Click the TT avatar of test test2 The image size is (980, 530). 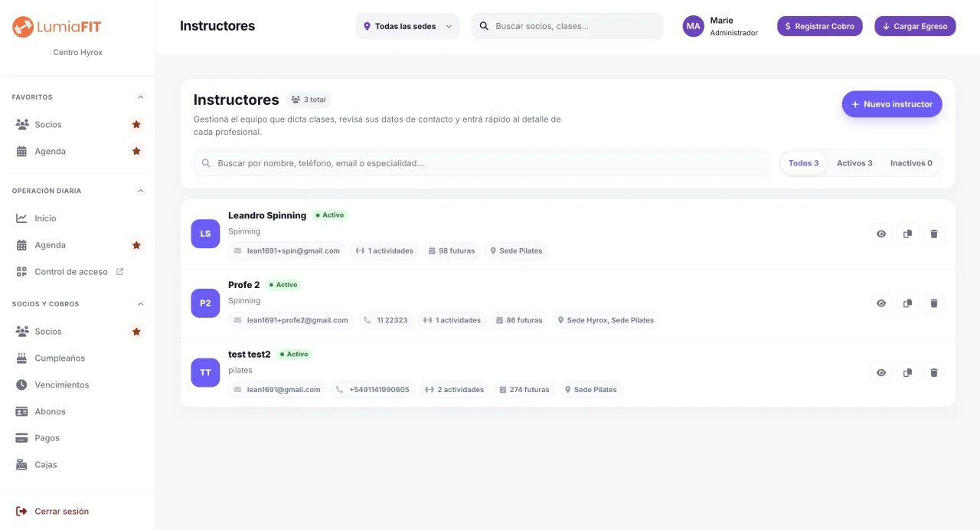coord(205,373)
